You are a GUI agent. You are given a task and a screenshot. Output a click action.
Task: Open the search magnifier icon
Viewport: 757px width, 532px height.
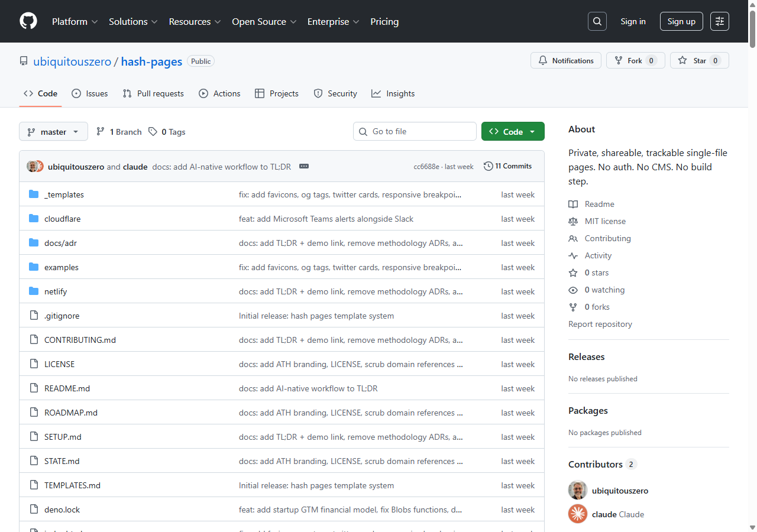597,21
